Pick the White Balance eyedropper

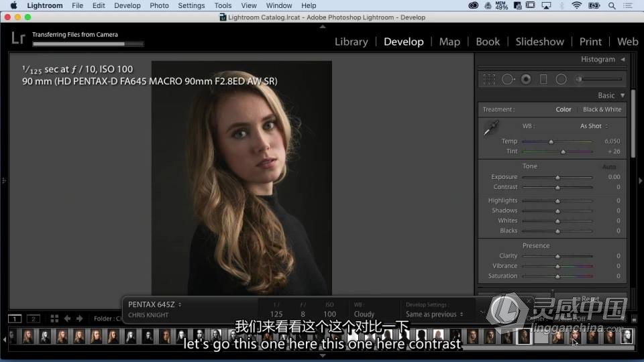[x=491, y=127]
